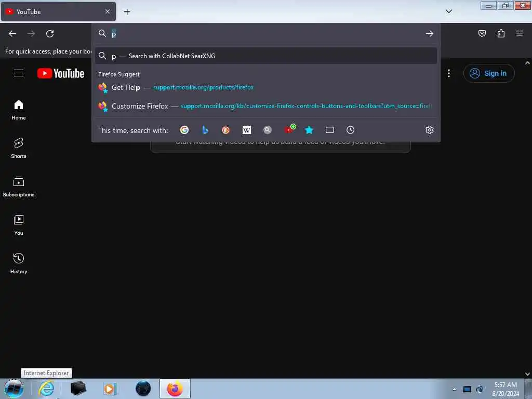Image resolution: width=532 pixels, height=399 pixels.
Task: Select the YouTube browser tab
Action: tap(58, 11)
